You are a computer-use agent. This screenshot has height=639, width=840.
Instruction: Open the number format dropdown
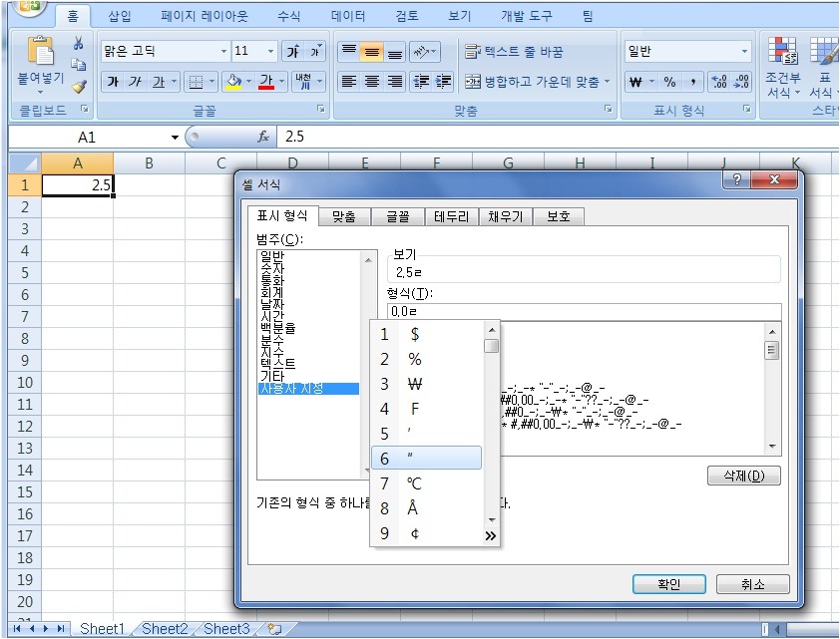click(744, 52)
